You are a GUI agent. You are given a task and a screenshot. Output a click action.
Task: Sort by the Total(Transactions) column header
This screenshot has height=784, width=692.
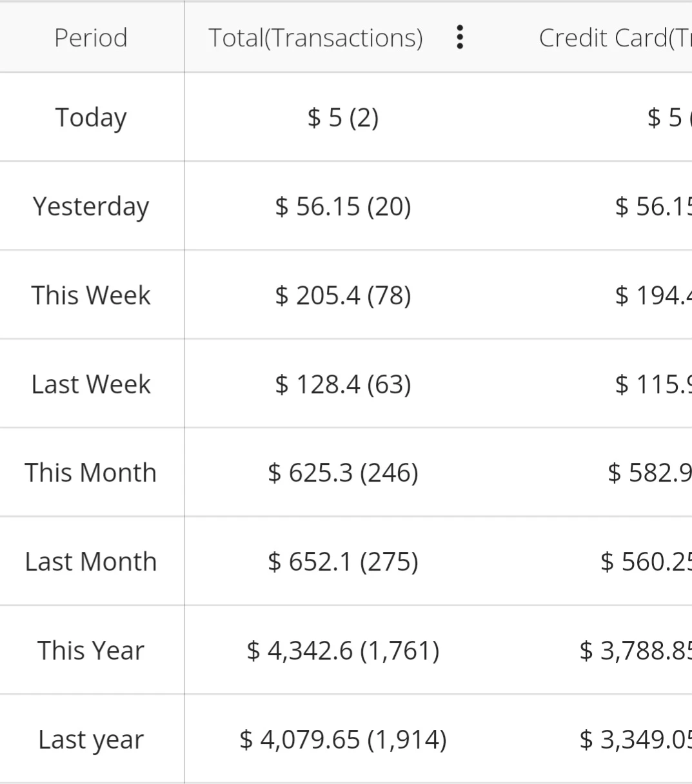point(315,38)
